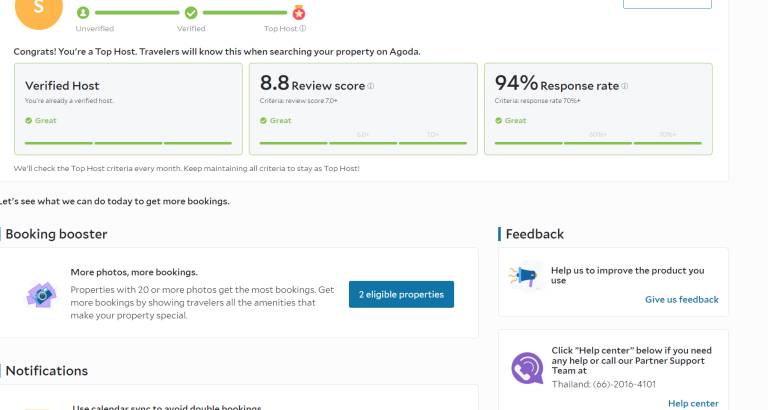Click 'You're already a verified host.' text

tap(70, 101)
